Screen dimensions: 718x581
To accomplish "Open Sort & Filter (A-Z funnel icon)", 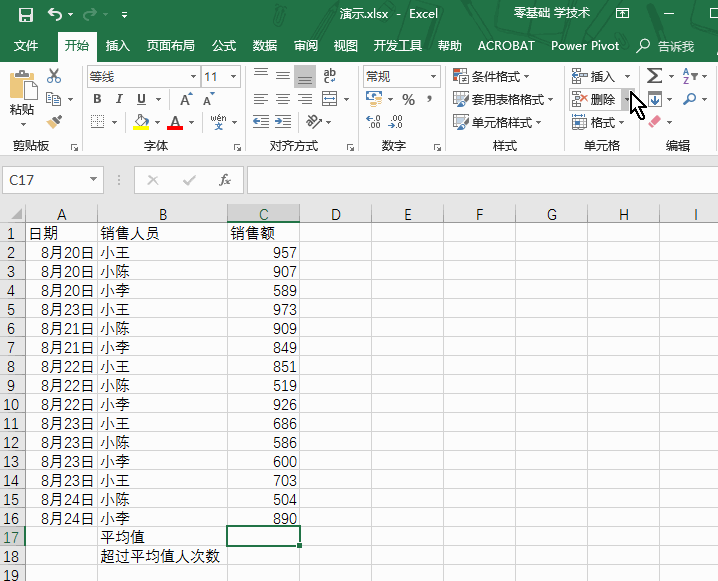I will coord(690,76).
